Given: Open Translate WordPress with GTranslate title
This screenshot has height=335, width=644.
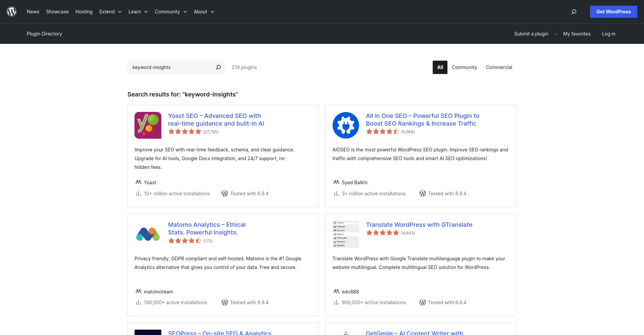Looking at the screenshot, I should [x=419, y=225].
